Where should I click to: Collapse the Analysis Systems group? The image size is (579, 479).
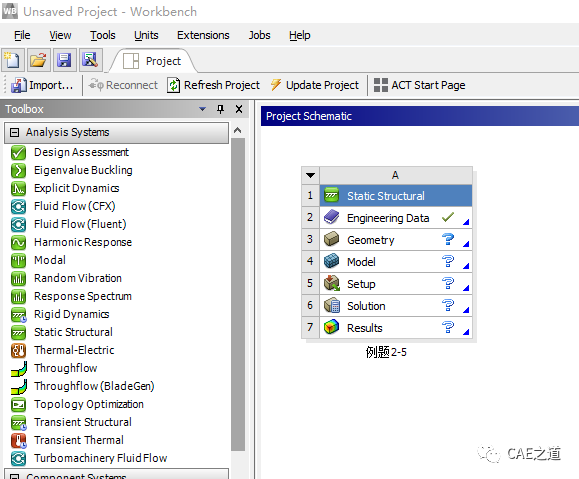[14, 132]
